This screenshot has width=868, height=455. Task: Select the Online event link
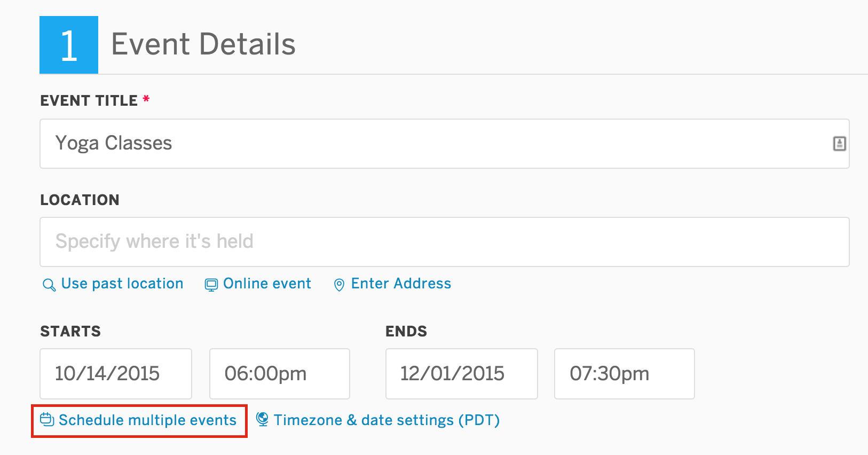pyautogui.click(x=267, y=284)
